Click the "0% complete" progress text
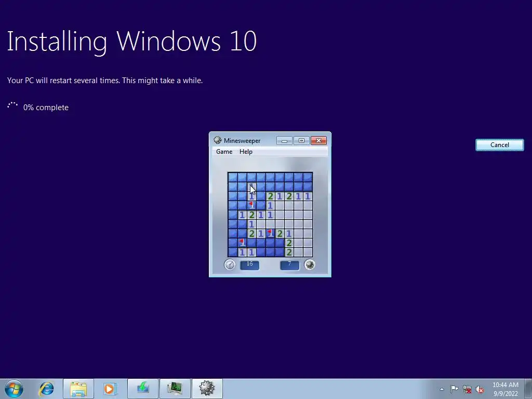532x399 pixels. (x=46, y=108)
